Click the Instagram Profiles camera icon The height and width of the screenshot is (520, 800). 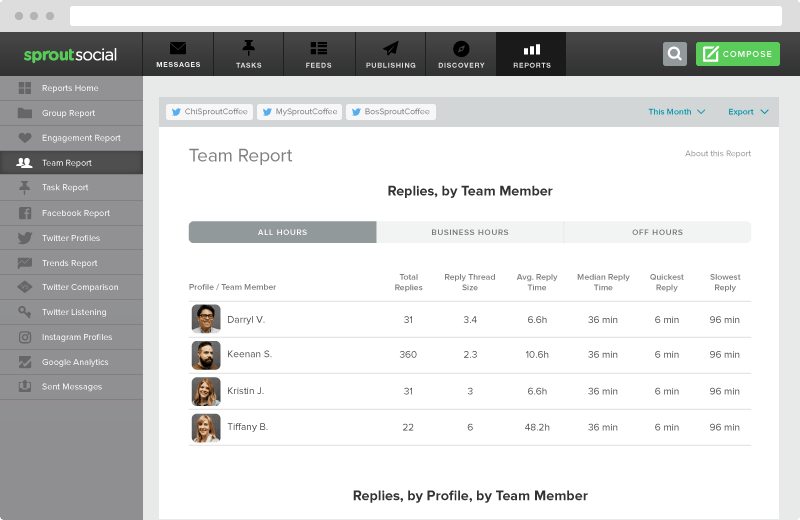[x=24, y=337]
